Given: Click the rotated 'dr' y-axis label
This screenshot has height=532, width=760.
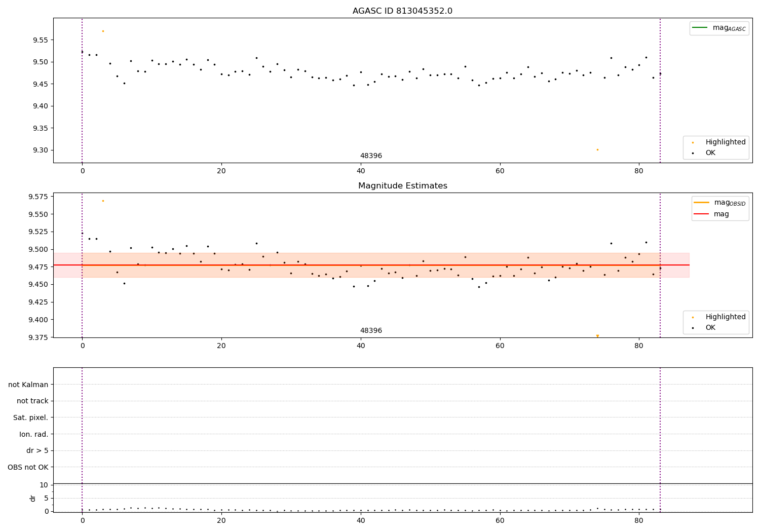Looking at the screenshot, I should (33, 498).
